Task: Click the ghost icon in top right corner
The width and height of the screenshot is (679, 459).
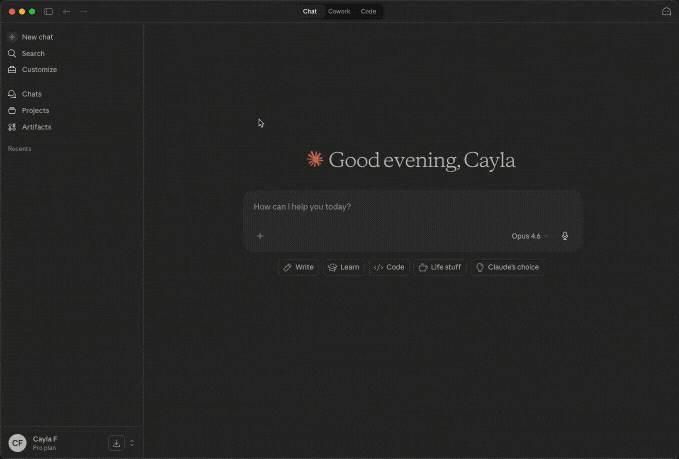Action: [x=666, y=11]
